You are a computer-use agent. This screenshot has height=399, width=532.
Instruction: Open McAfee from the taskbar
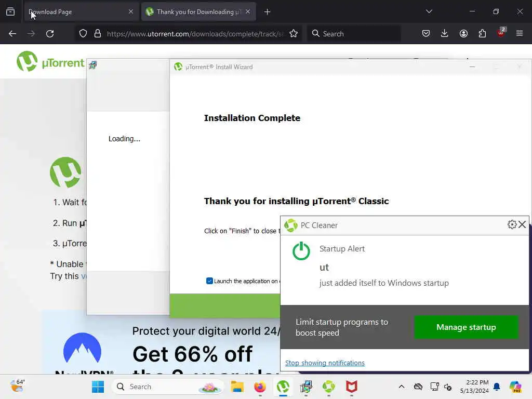(x=352, y=387)
